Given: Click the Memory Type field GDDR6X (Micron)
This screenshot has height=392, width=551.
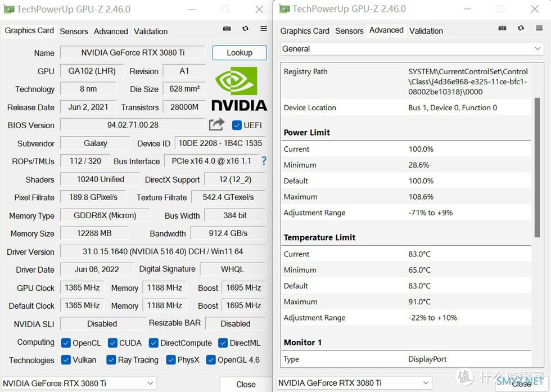Looking at the screenshot, I should pyautogui.click(x=105, y=215).
